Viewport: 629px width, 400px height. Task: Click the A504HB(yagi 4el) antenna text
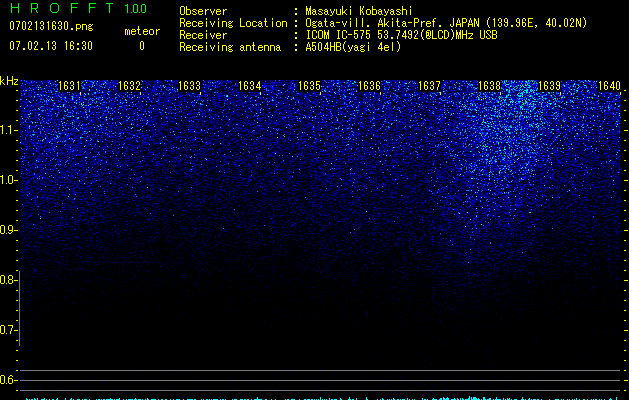353,47
